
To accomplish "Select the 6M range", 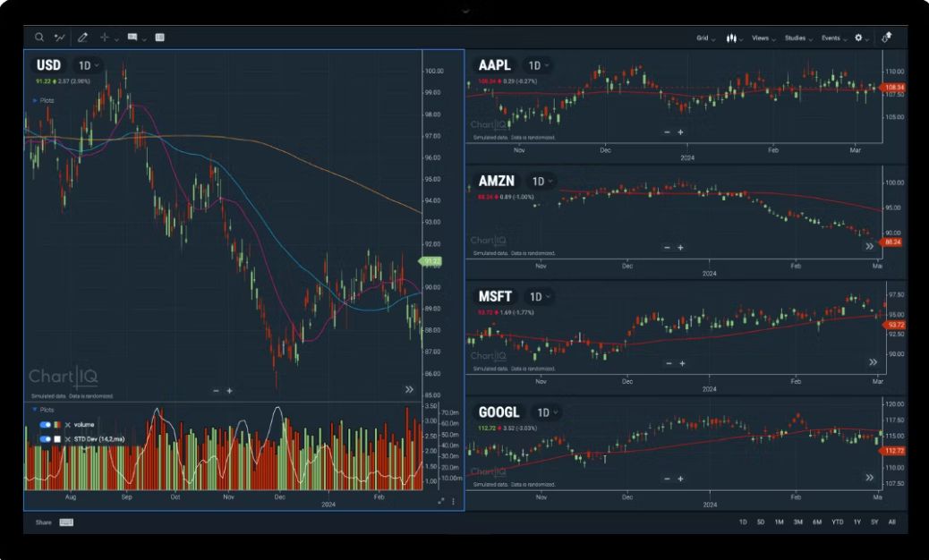I will tap(817, 522).
